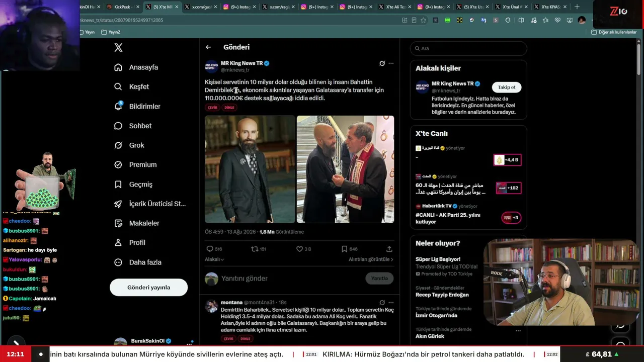644x362 pixels.
Task: Click the share icon on the main post
Action: [x=389, y=249]
